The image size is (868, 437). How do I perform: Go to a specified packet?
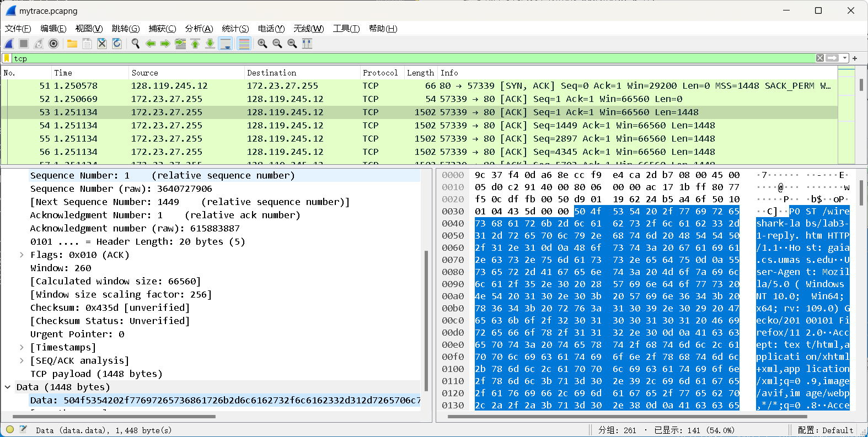180,44
